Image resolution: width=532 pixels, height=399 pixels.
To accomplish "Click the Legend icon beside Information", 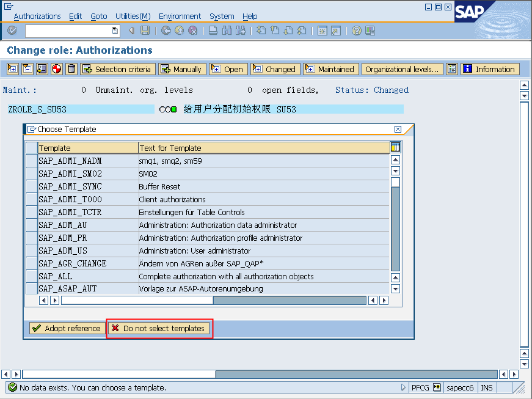I will 452,69.
